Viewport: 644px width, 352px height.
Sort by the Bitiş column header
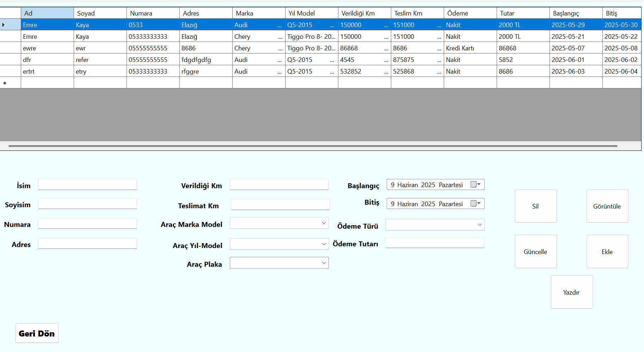(x=622, y=13)
